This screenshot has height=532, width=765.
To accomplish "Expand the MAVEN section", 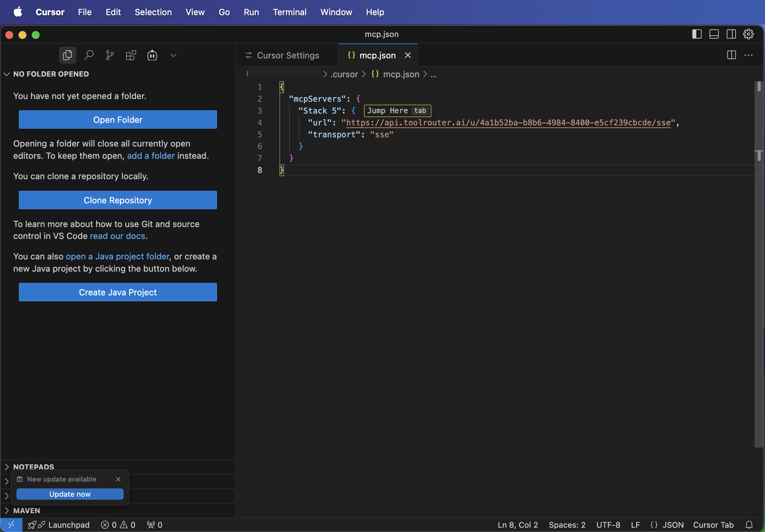I will point(27,510).
